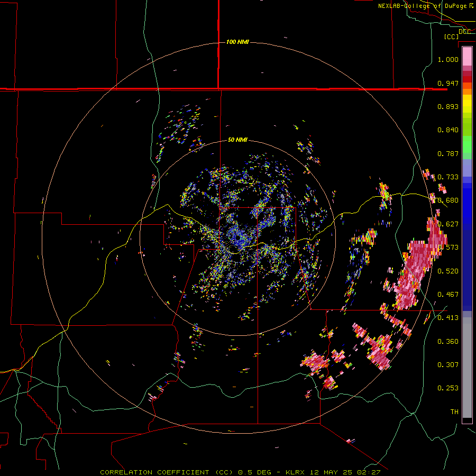Click the 1.000 legend value
Viewport: 476px width, 476px height.
click(x=448, y=59)
